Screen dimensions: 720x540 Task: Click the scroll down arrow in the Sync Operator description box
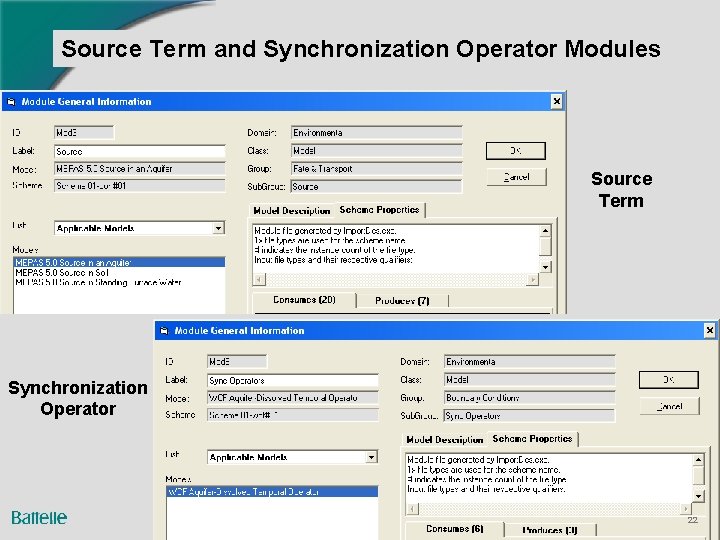(698, 496)
